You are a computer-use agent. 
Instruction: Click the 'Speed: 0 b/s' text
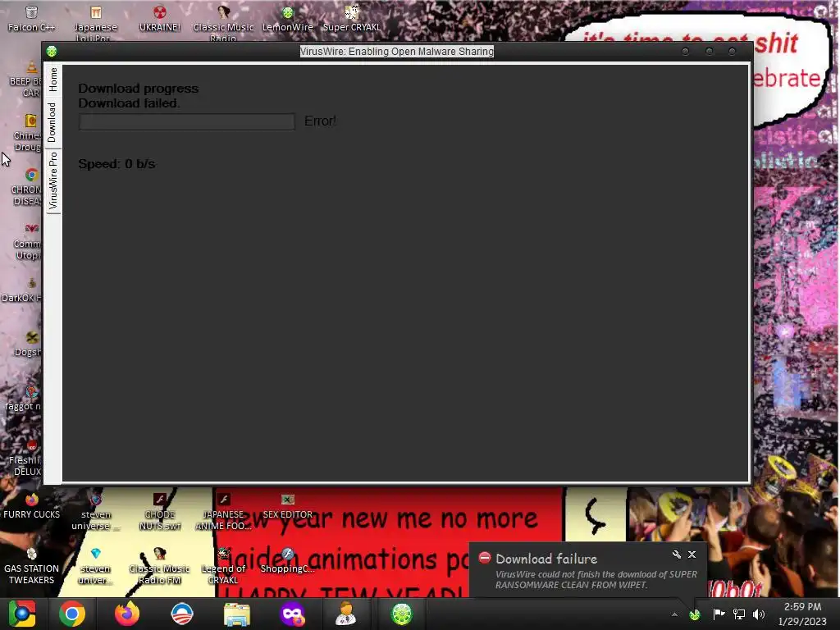click(116, 164)
